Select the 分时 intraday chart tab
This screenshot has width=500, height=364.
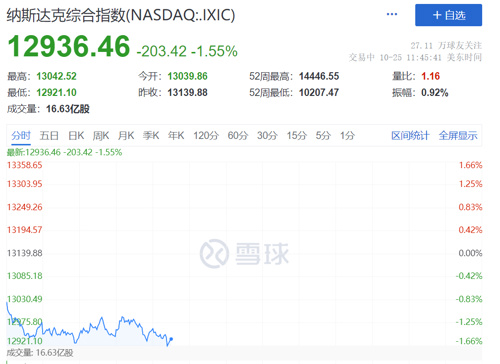click(21, 136)
